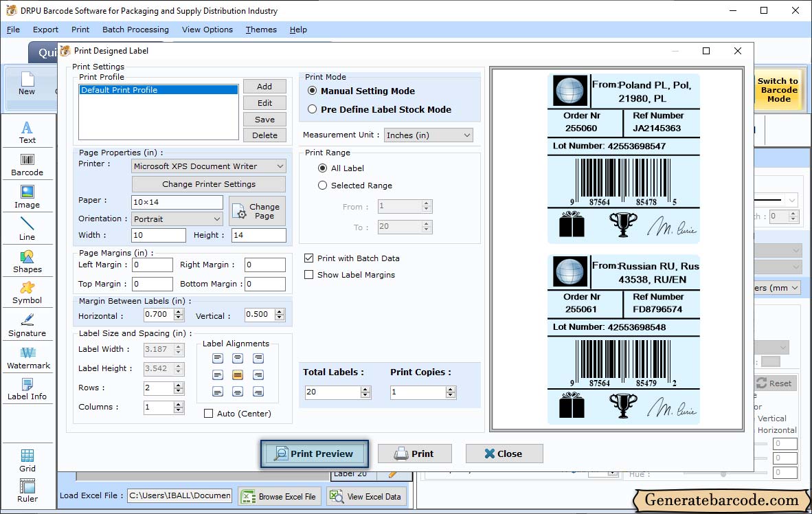Click View Excel Data button
812x514 pixels.
tap(365, 496)
